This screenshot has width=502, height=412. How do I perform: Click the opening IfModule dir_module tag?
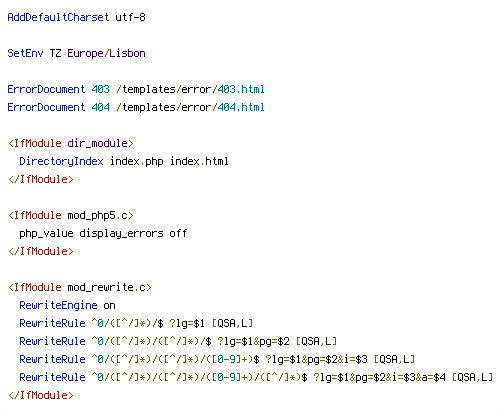click(71, 143)
